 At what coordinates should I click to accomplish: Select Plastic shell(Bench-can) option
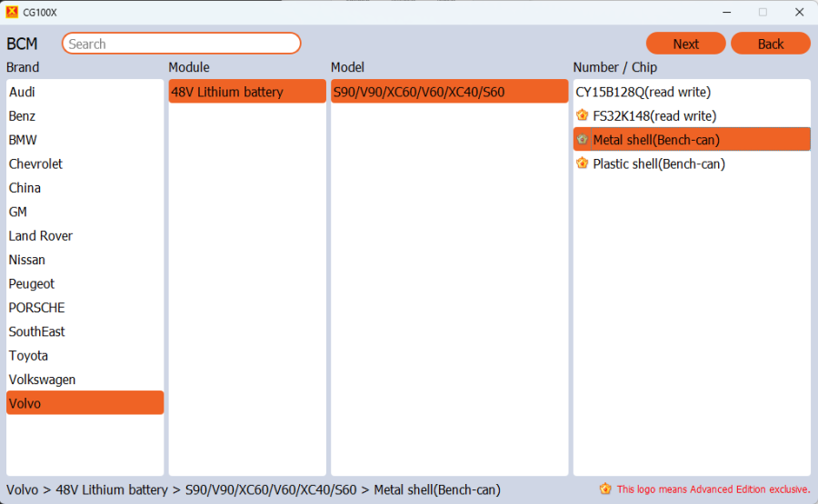[x=659, y=163]
